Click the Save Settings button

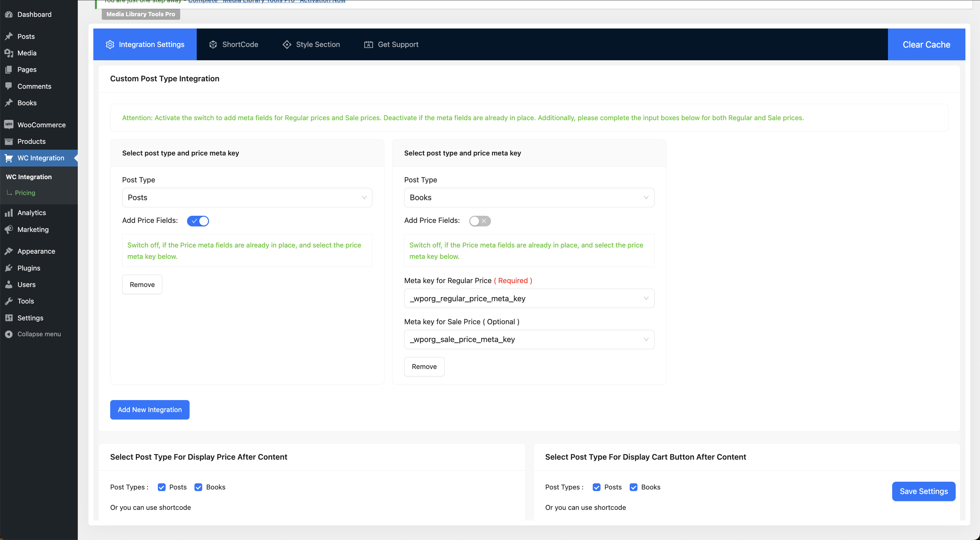(x=924, y=491)
